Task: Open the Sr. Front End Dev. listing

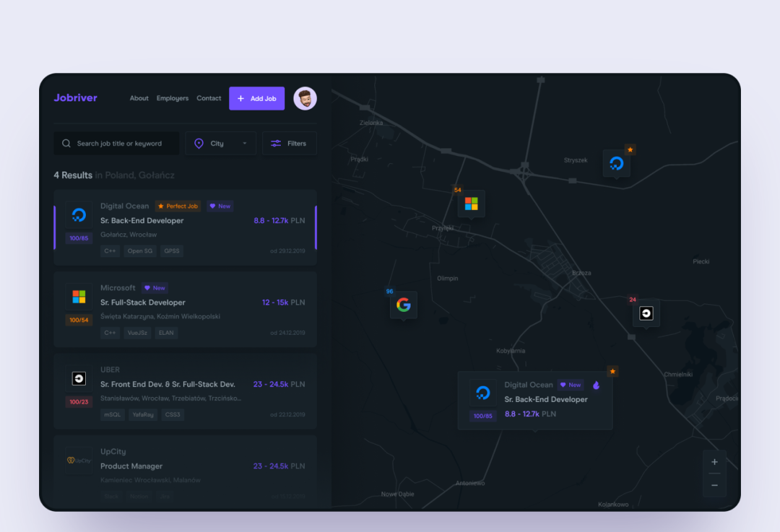Action: [x=168, y=384]
